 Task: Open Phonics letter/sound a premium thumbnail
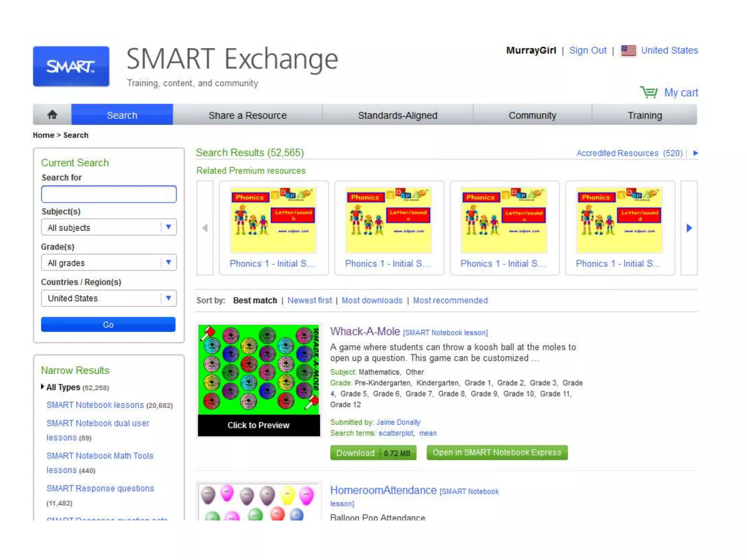point(504,220)
